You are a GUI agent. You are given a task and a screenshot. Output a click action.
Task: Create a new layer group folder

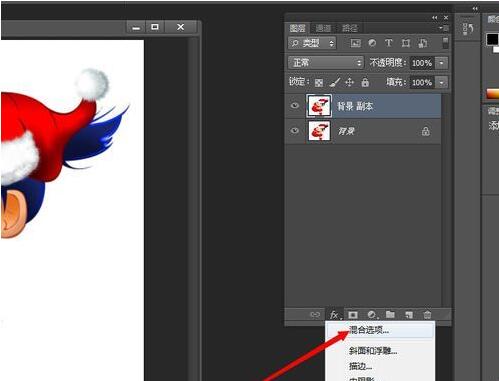pos(390,314)
